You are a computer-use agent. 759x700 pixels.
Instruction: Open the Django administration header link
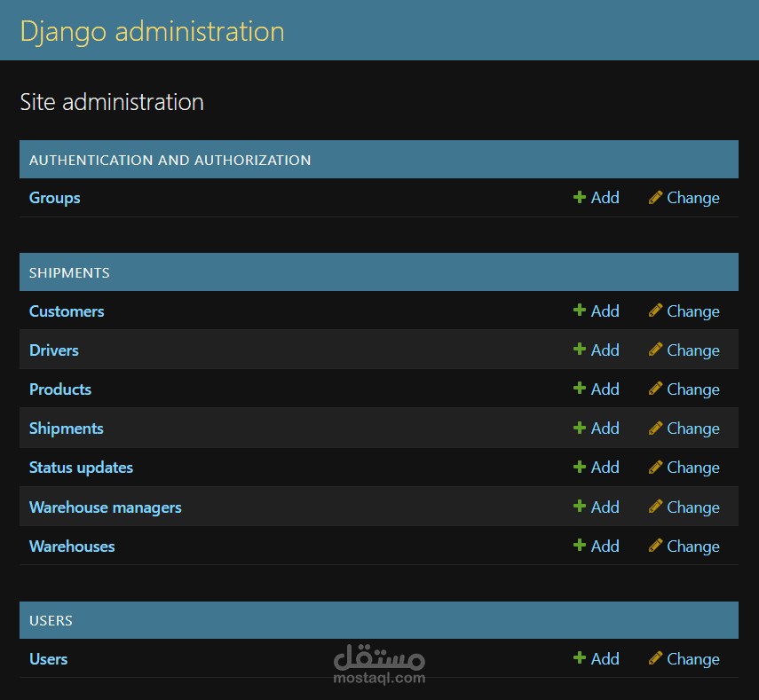[x=152, y=32]
